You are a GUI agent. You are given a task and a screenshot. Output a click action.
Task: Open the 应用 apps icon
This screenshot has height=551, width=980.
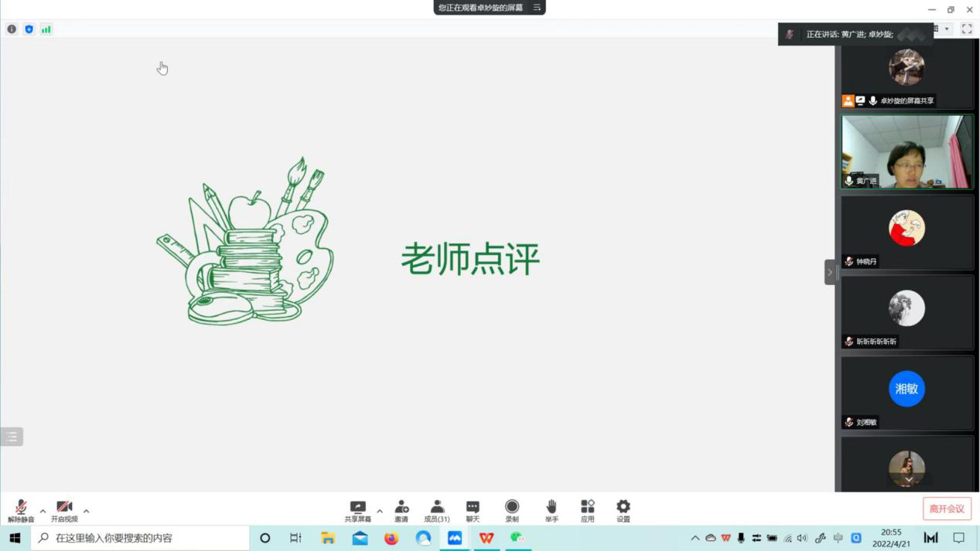pyautogui.click(x=588, y=509)
